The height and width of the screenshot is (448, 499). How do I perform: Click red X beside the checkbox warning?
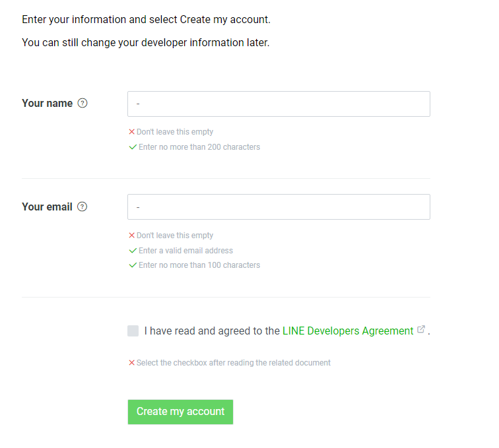[x=131, y=363]
